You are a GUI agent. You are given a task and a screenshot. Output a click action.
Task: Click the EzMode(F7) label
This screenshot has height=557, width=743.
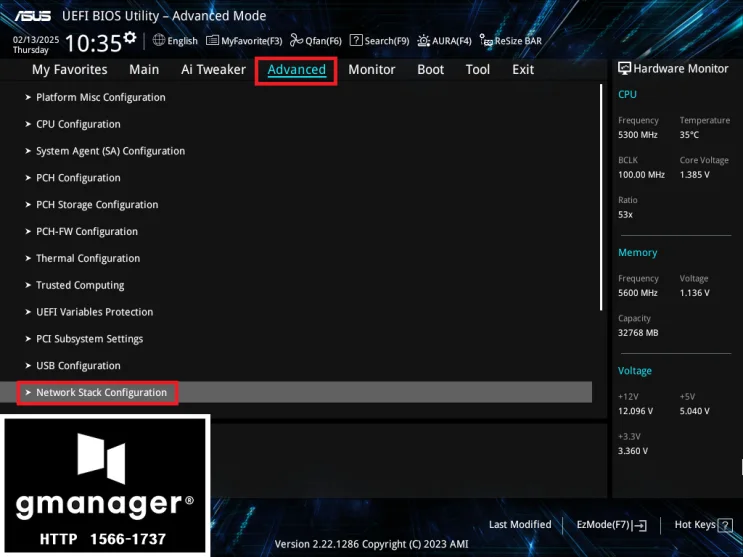[x=603, y=525]
